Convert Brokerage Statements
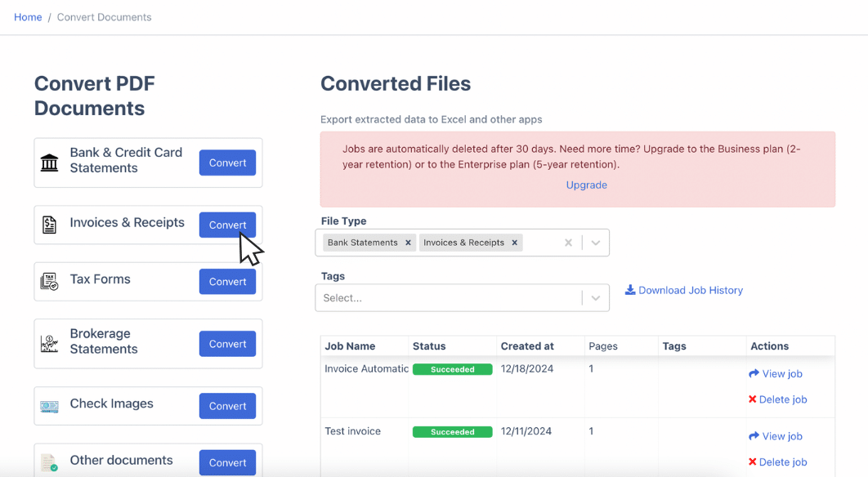Viewport: 868px width, 477px height. coord(227,344)
